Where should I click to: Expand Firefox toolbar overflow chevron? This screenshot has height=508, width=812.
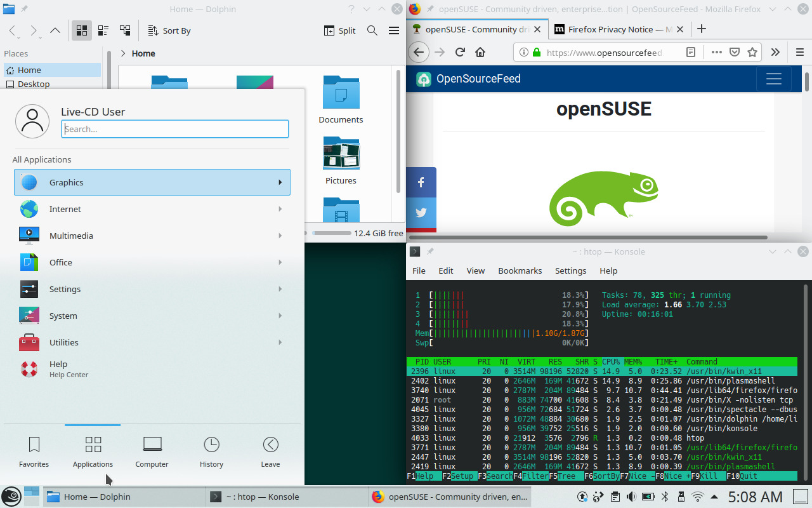pyautogui.click(x=775, y=52)
